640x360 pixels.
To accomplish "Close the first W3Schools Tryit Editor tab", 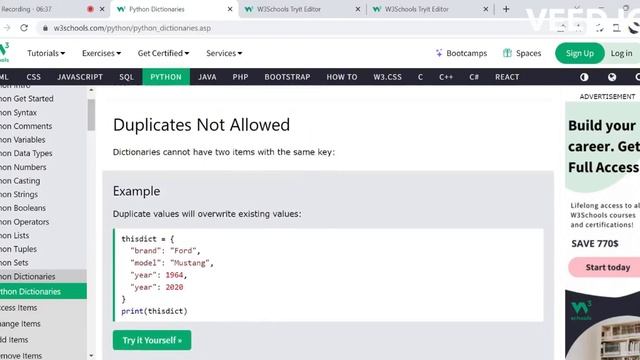I will click(x=358, y=9).
